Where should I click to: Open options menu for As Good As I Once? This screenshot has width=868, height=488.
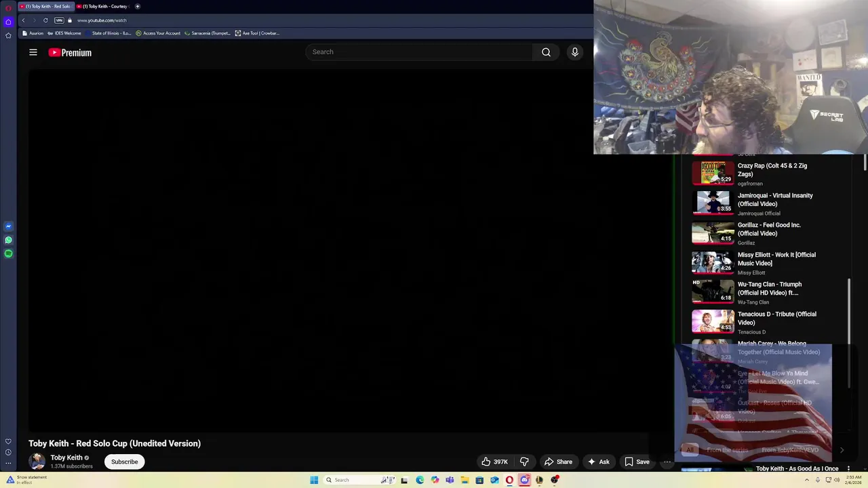coord(847,468)
